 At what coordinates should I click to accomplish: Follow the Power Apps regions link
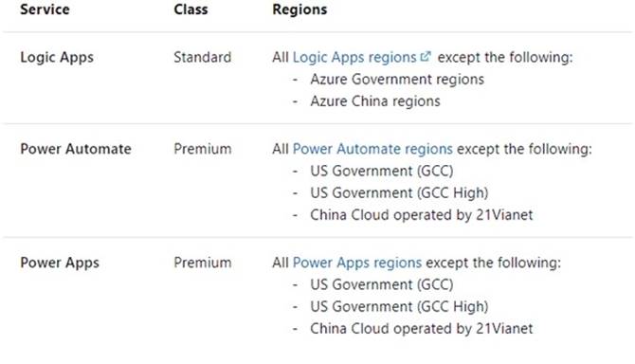[357, 263]
